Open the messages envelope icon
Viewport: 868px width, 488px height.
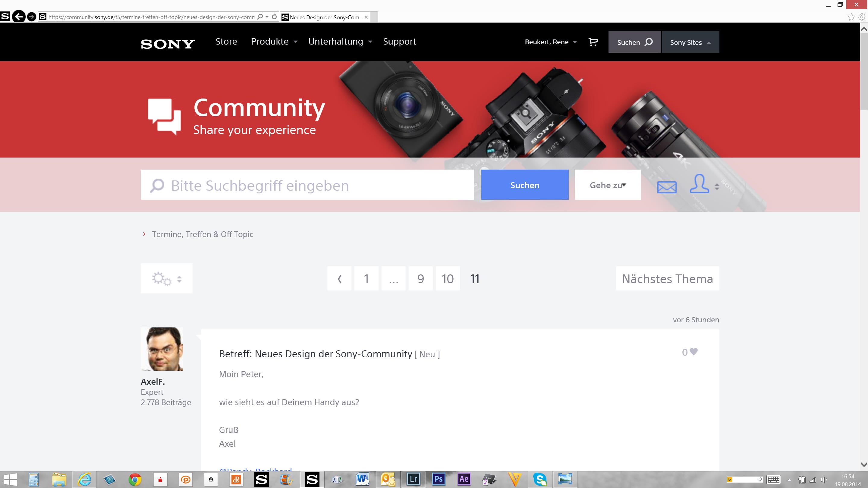(x=666, y=187)
